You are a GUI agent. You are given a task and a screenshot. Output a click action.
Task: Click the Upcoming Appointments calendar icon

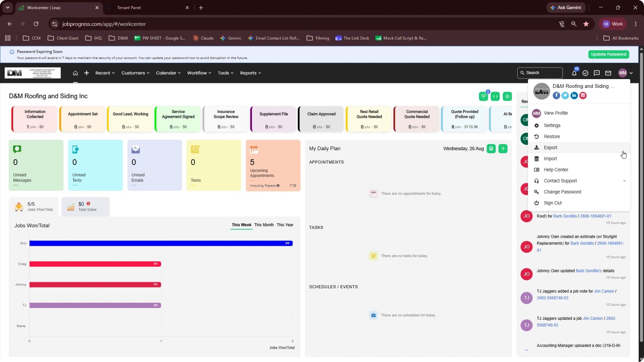(x=254, y=149)
